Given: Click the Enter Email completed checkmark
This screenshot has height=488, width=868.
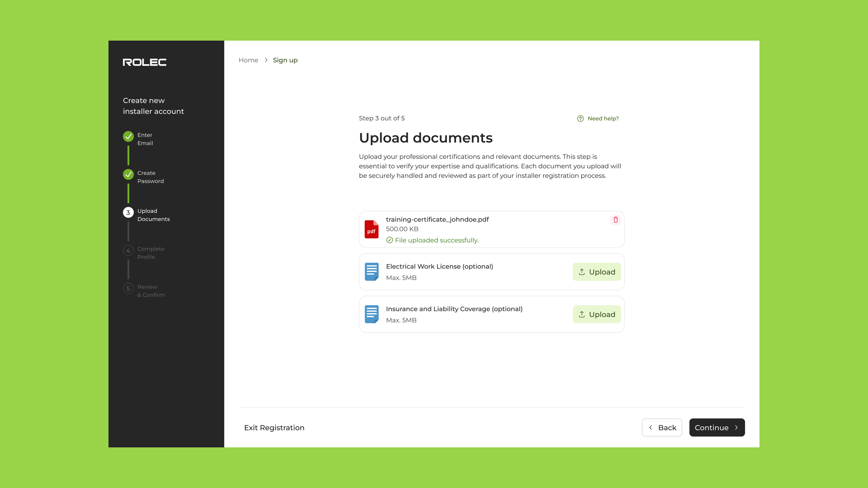Looking at the screenshot, I should (x=128, y=136).
